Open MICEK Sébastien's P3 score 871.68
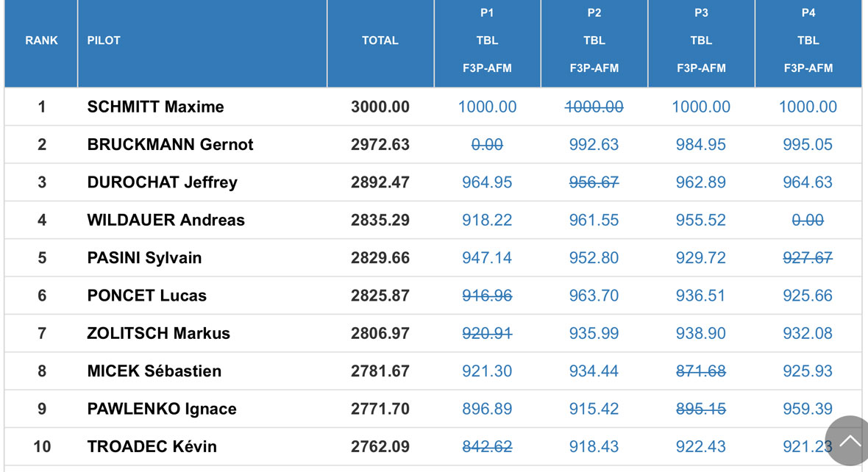The image size is (868, 472). pyautogui.click(x=701, y=371)
